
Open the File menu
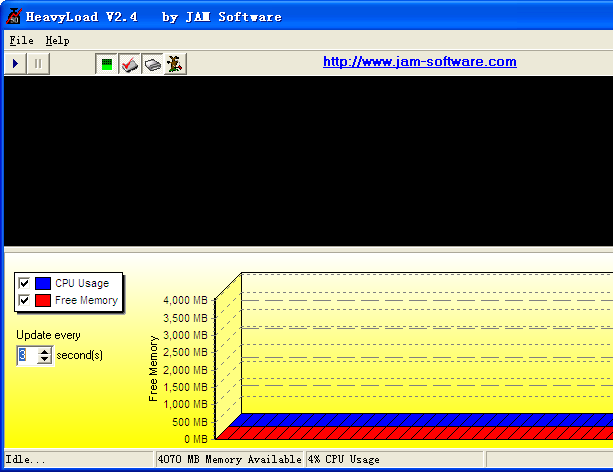click(21, 40)
